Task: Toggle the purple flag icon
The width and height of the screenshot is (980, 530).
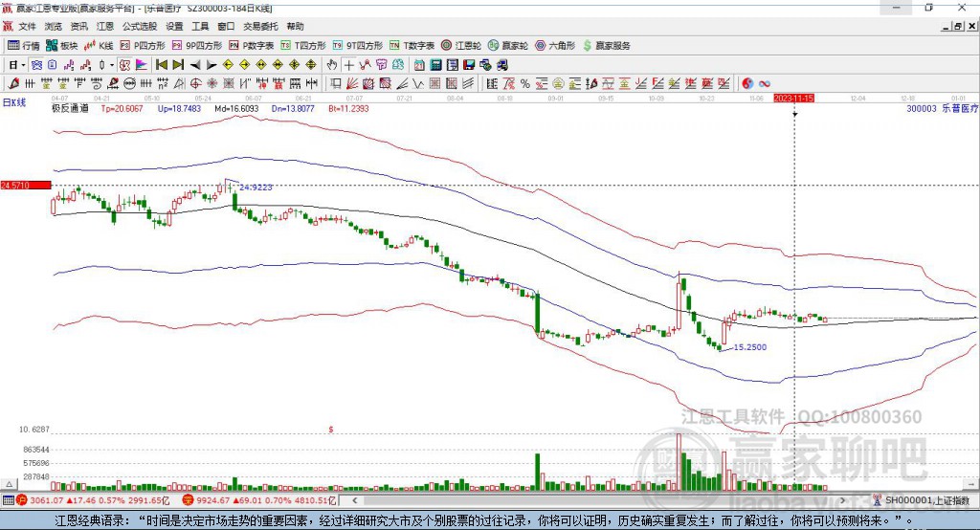Action: click(142, 65)
